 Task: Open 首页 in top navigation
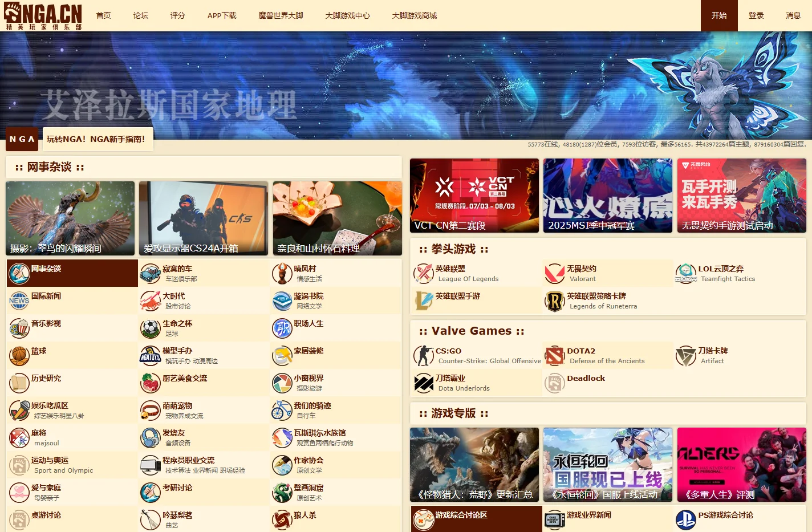[104, 15]
